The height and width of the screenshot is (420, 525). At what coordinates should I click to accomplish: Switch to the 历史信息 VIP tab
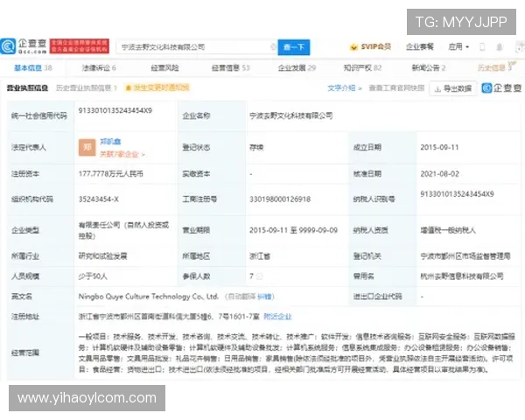496,67
